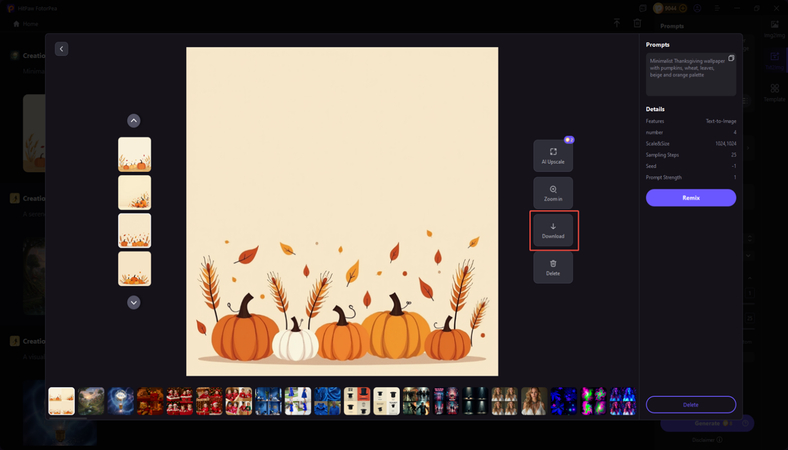Image resolution: width=788 pixels, height=450 pixels.
Task: Copy the prompt text with the copy icon
Action: click(731, 58)
